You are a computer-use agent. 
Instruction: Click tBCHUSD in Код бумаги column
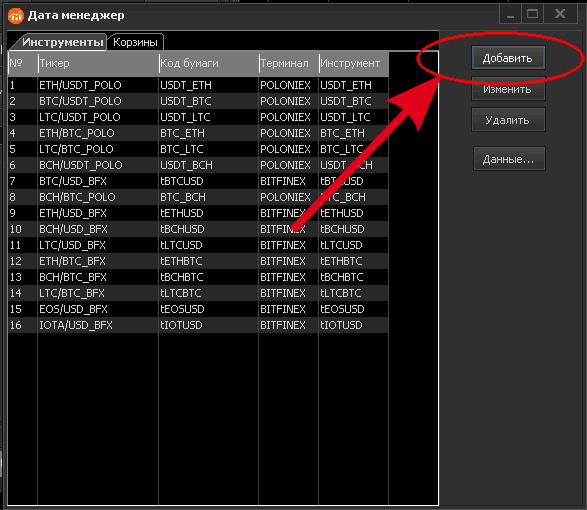[182, 229]
